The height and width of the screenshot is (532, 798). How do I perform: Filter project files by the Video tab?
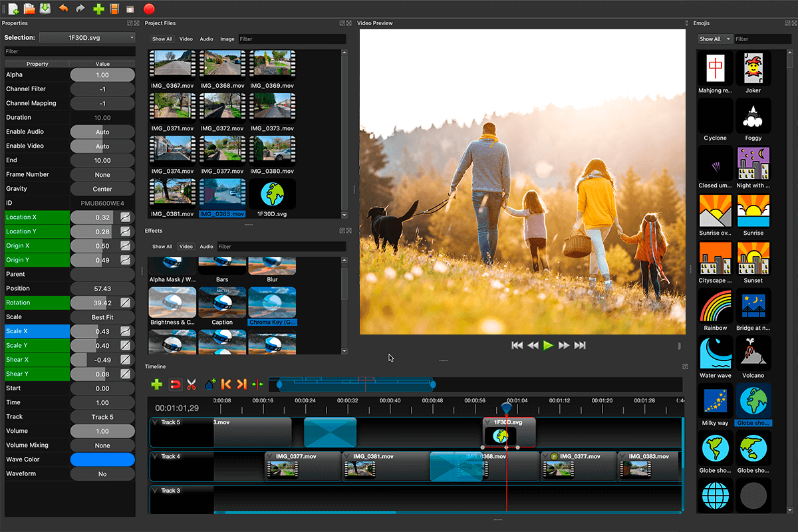coord(186,39)
